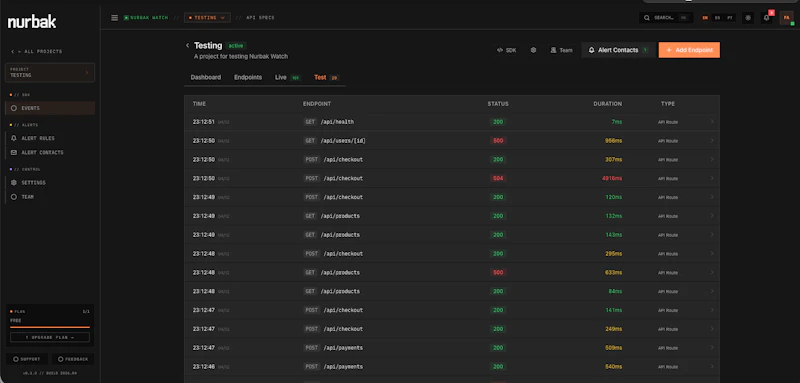Expand the Project Testing selector in sidebar
This screenshot has height=383, width=800.
pyautogui.click(x=50, y=72)
